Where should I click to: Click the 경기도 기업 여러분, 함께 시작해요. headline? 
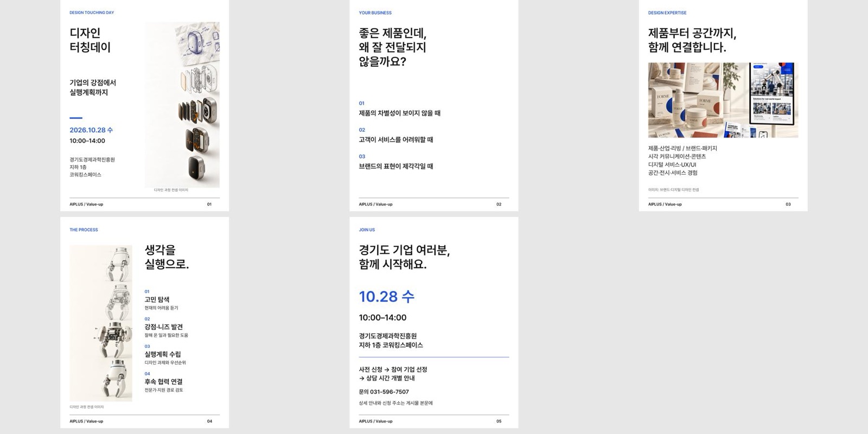click(x=404, y=257)
